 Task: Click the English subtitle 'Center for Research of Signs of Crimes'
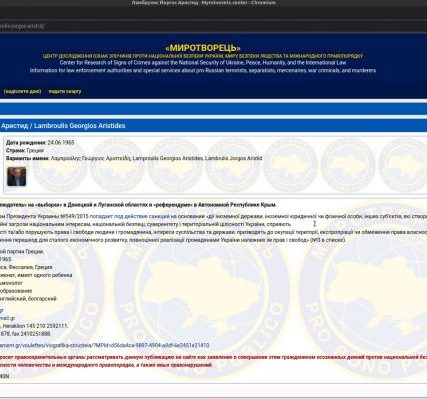(x=203, y=63)
